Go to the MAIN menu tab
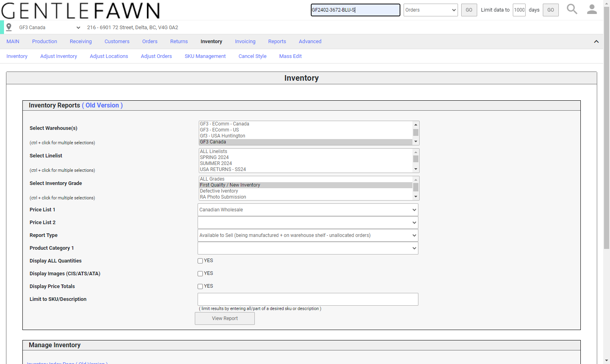The width and height of the screenshot is (610, 364). pyautogui.click(x=13, y=42)
